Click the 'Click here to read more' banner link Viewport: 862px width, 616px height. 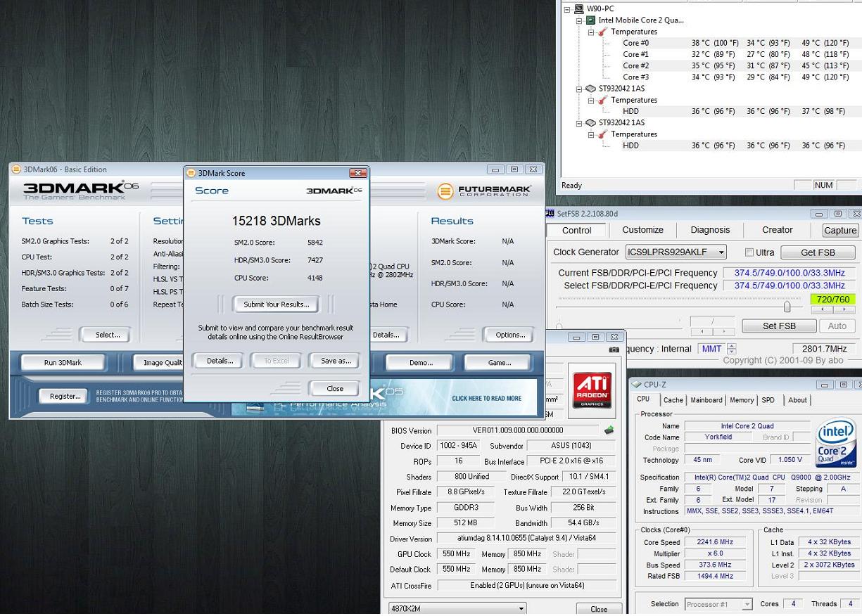point(486,398)
